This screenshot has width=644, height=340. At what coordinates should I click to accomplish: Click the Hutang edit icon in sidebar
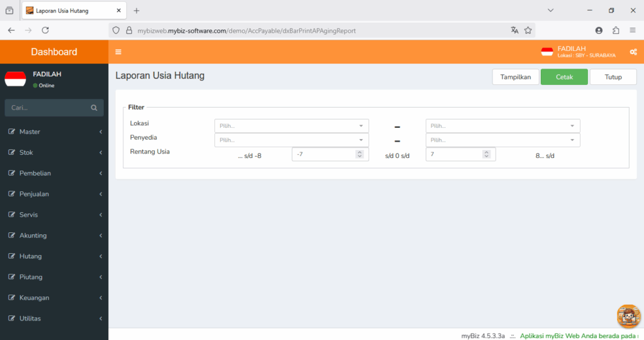point(11,256)
